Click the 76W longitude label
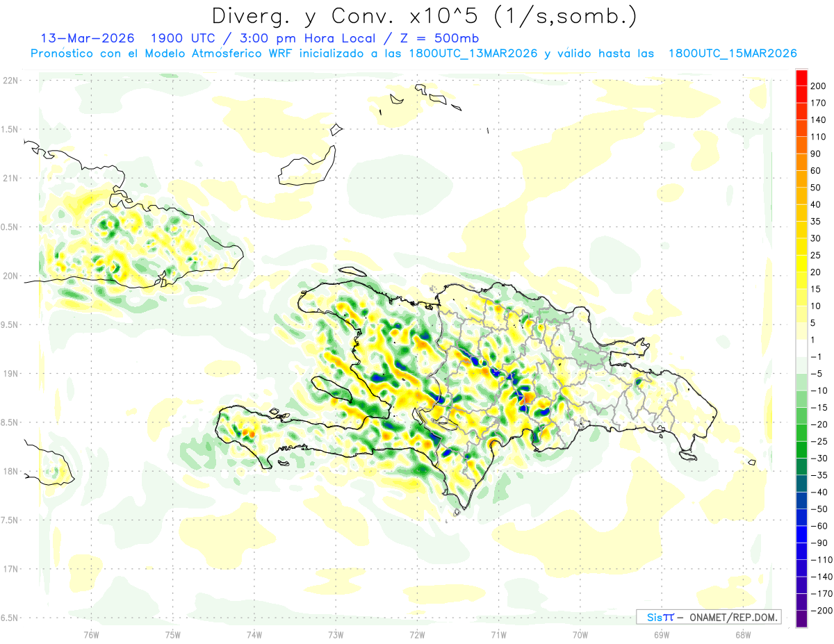 click(x=91, y=634)
